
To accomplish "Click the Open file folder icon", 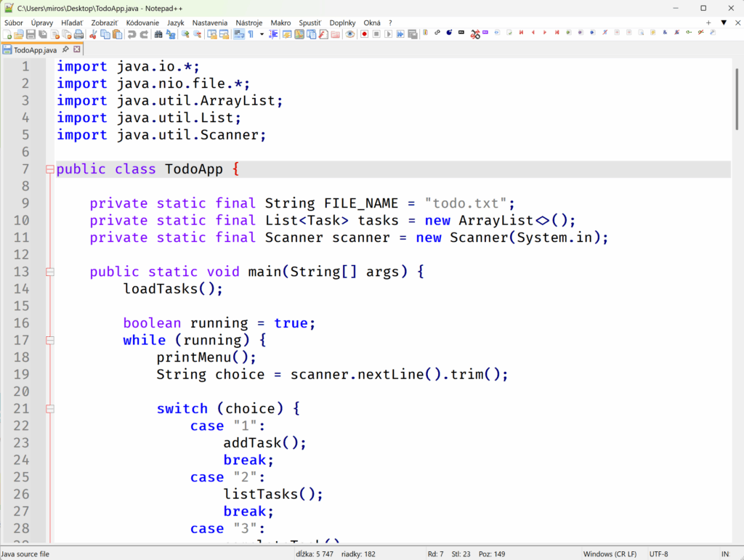I will click(x=18, y=34).
